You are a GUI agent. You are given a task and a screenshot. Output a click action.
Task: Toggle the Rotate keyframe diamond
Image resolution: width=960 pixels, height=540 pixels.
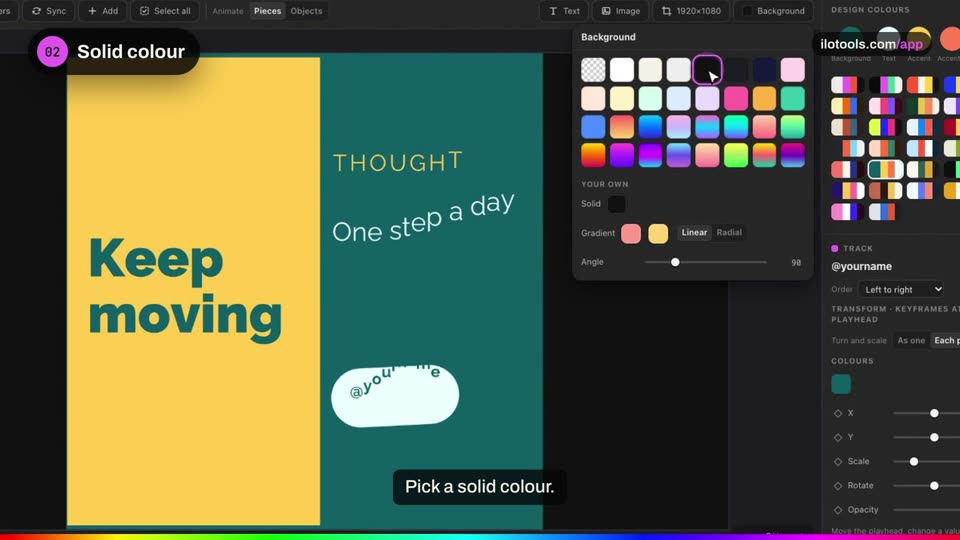[838, 486]
